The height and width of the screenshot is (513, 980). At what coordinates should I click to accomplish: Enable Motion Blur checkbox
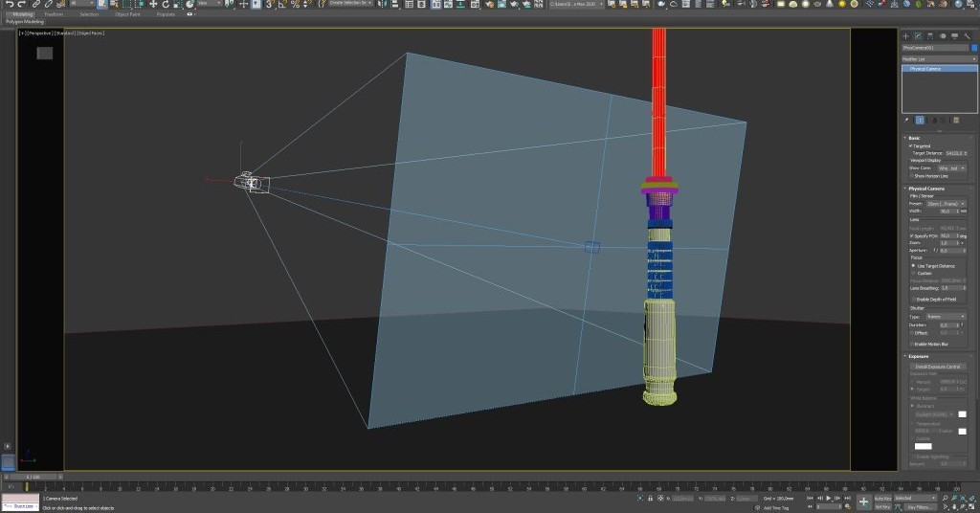tap(912, 345)
